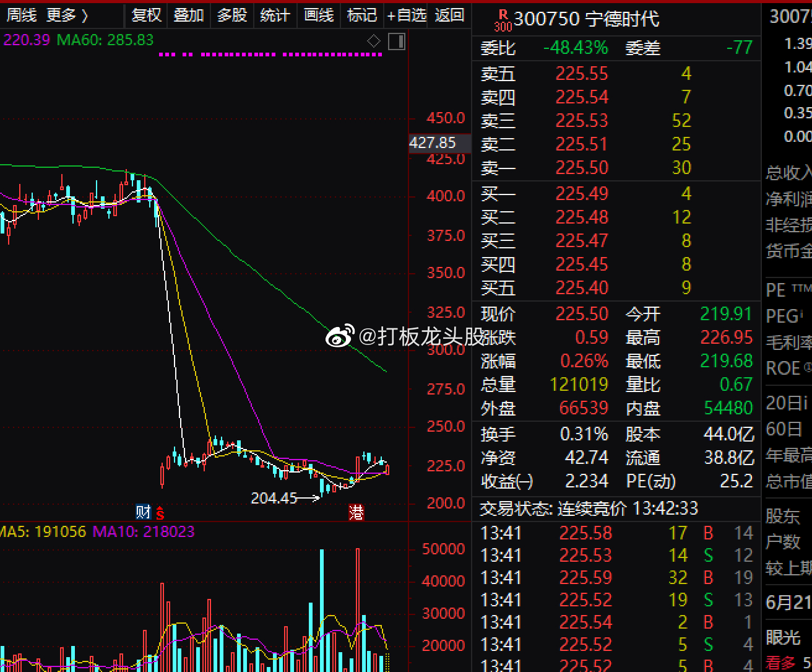Click the 204.45 low price annotation
This screenshot has height=672, width=812.
point(274,498)
